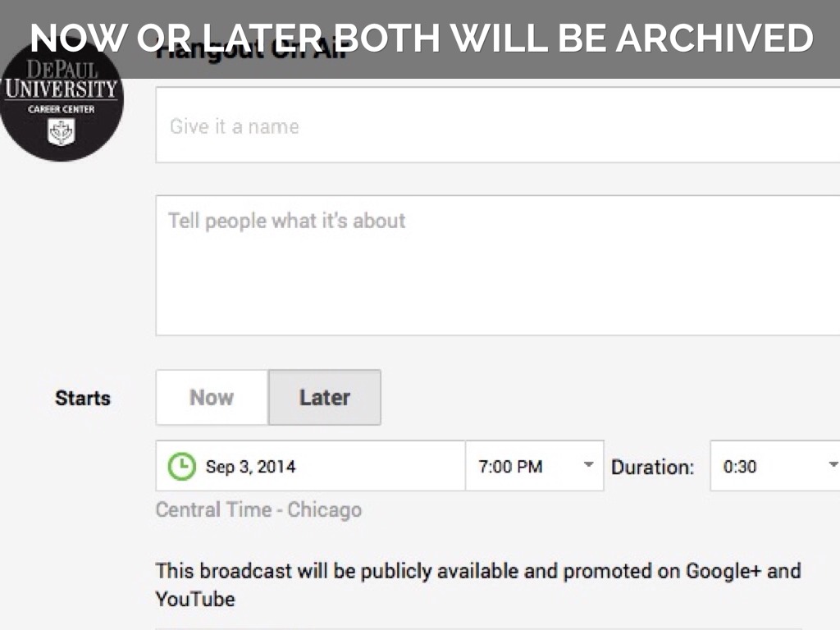
Task: Select Later as the start option
Action: (x=325, y=398)
